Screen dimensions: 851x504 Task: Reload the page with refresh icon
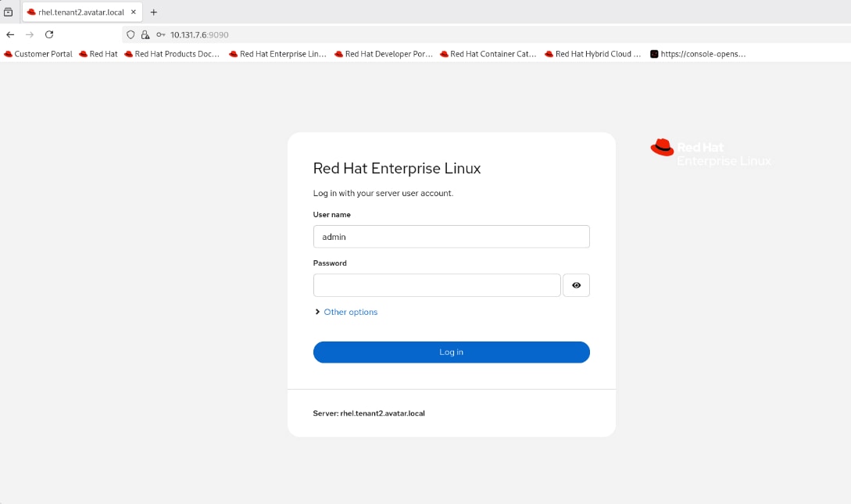(x=49, y=34)
